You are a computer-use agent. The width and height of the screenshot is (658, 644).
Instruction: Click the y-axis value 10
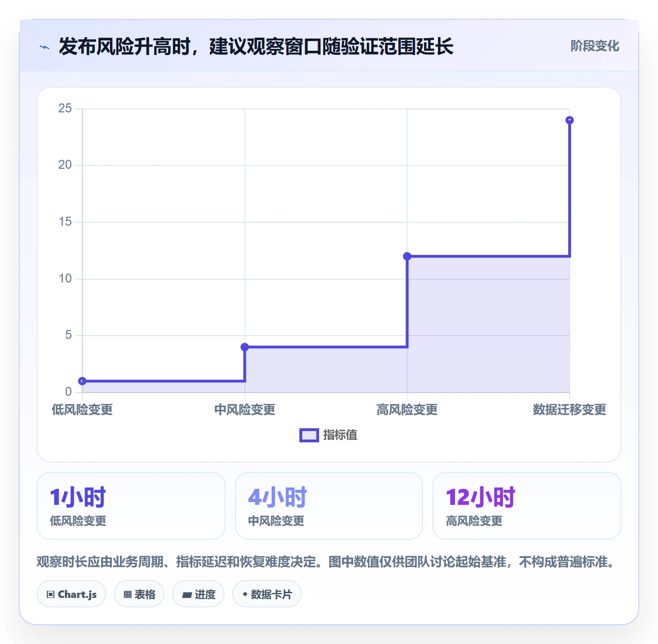[65, 279]
